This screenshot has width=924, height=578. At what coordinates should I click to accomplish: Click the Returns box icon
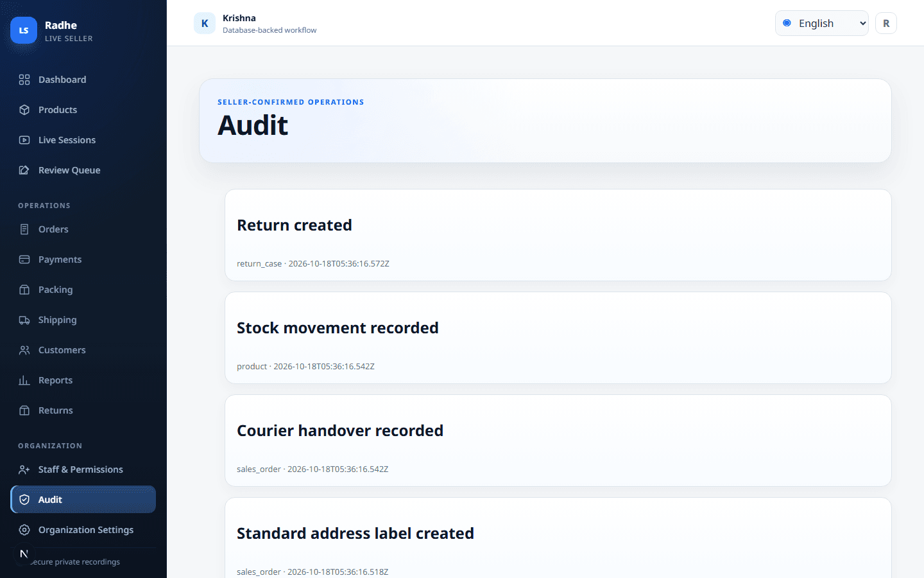(24, 410)
